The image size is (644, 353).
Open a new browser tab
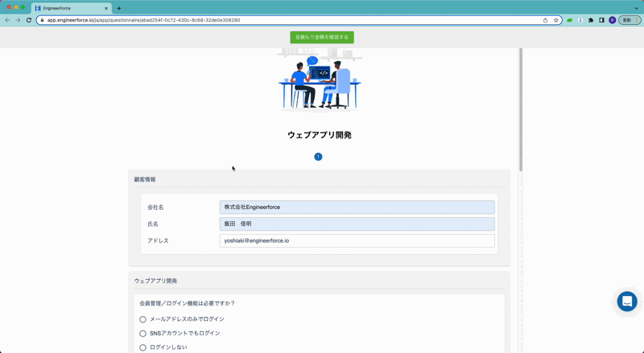click(x=119, y=8)
